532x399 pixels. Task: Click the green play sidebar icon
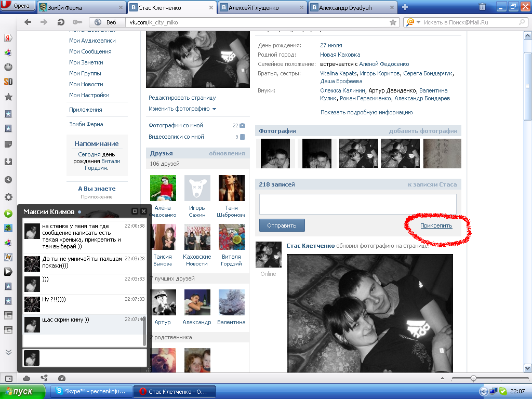click(8, 214)
